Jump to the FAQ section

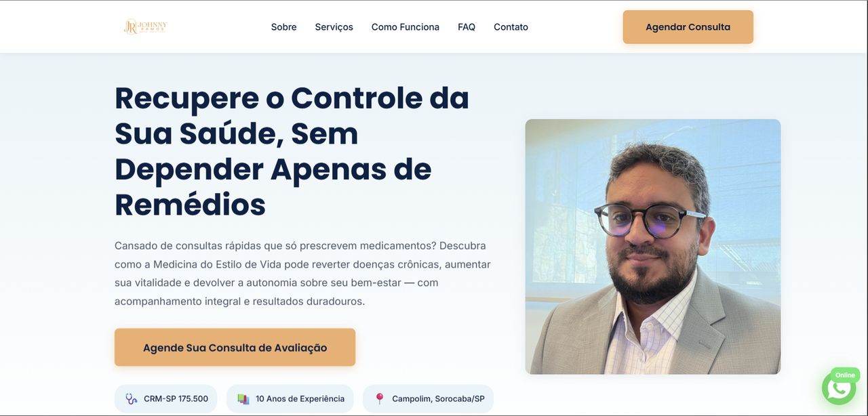coord(467,27)
